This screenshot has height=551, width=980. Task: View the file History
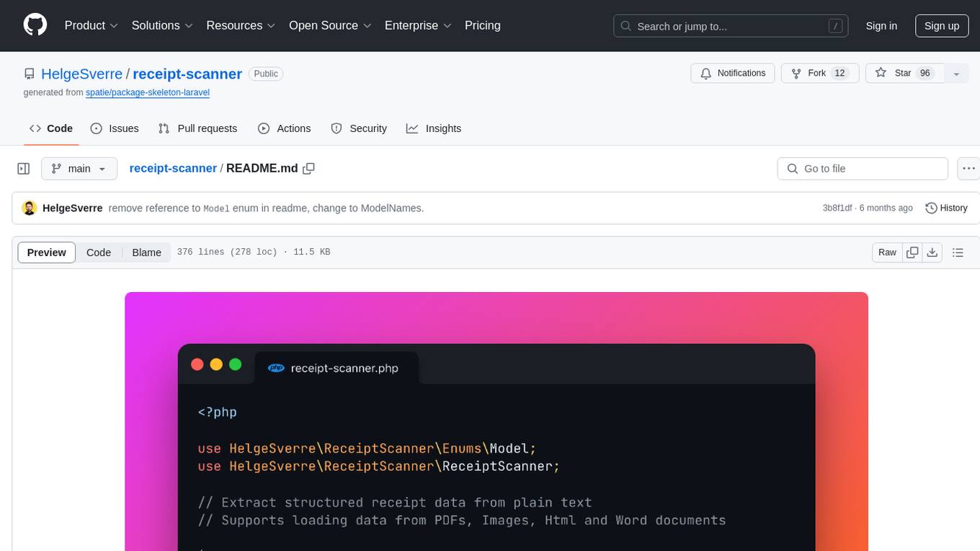(x=946, y=208)
